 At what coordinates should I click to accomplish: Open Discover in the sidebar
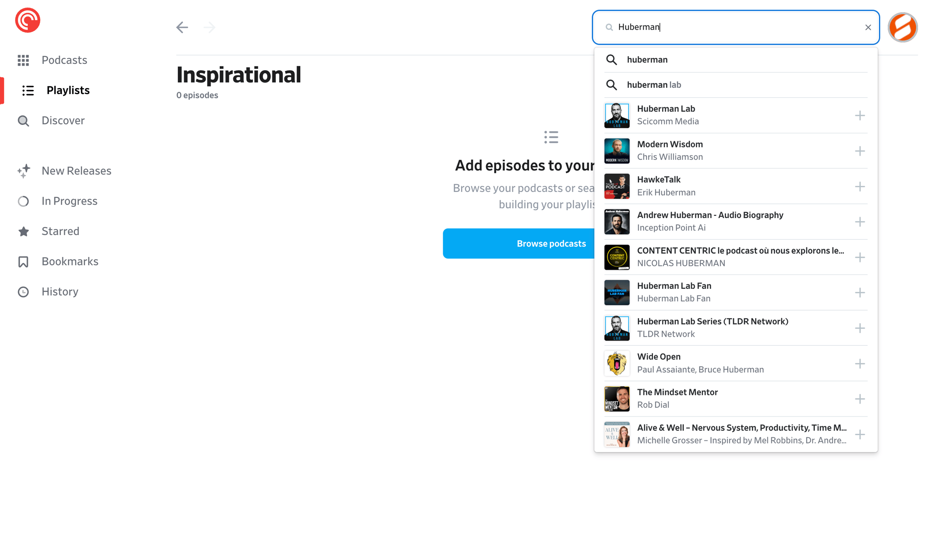[63, 120]
